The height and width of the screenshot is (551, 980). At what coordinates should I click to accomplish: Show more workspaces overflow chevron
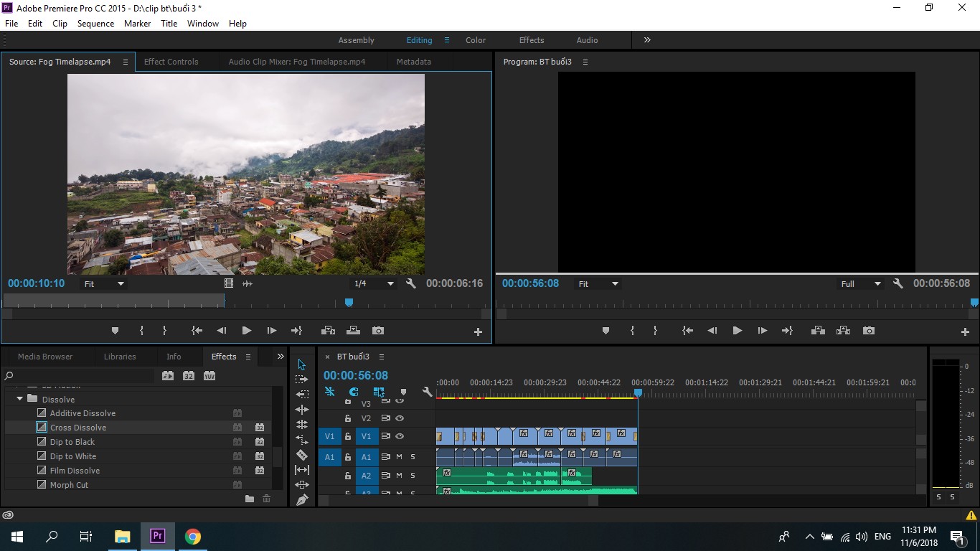647,40
